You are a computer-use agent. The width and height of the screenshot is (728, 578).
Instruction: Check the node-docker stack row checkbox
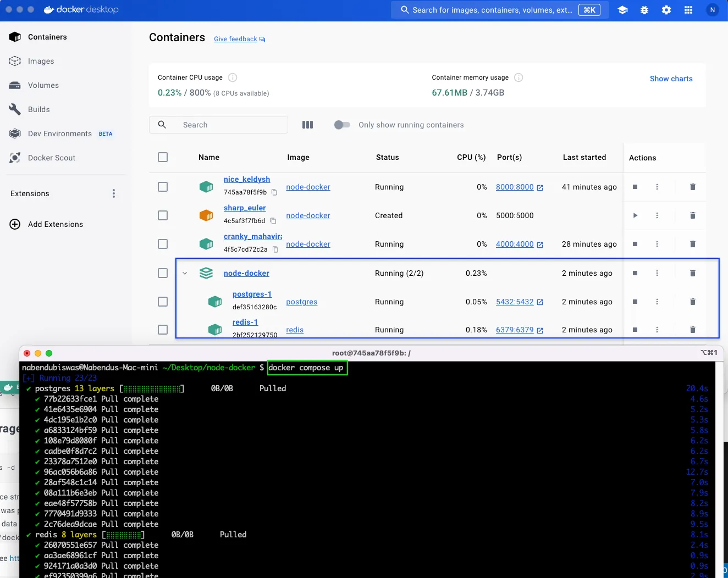pos(163,273)
